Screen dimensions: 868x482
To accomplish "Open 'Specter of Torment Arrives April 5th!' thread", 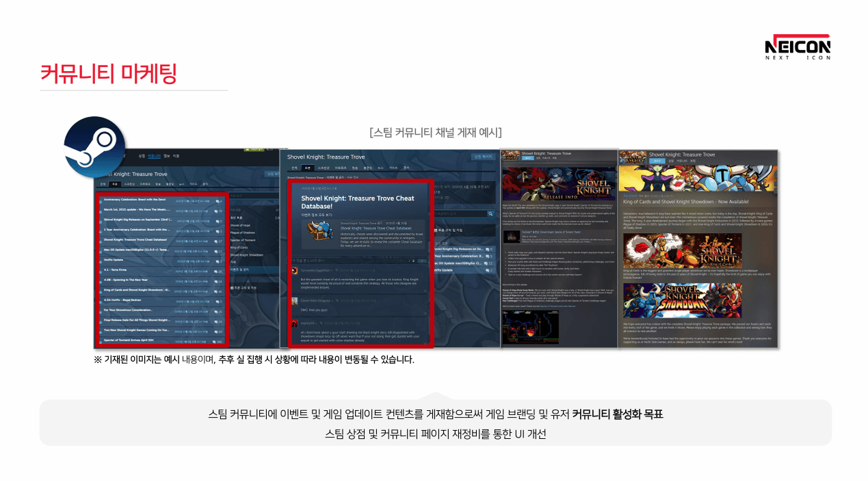I will (162, 340).
